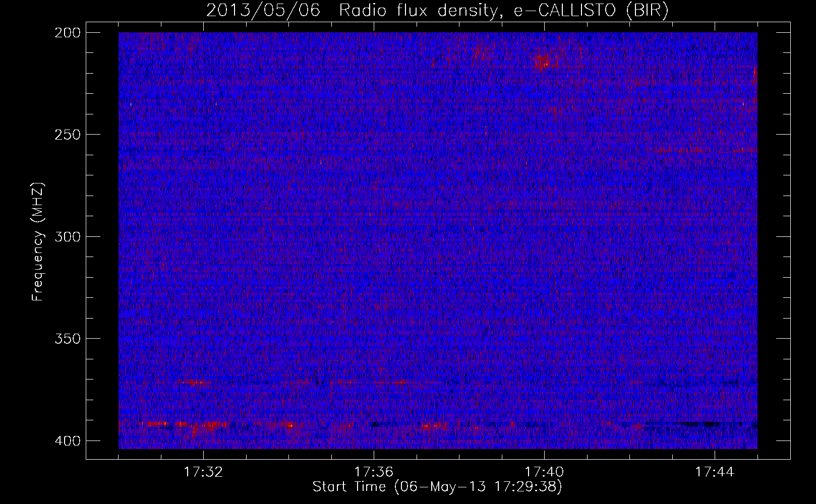
Task: Select the "400" frequency tick label
Action: 67,441
